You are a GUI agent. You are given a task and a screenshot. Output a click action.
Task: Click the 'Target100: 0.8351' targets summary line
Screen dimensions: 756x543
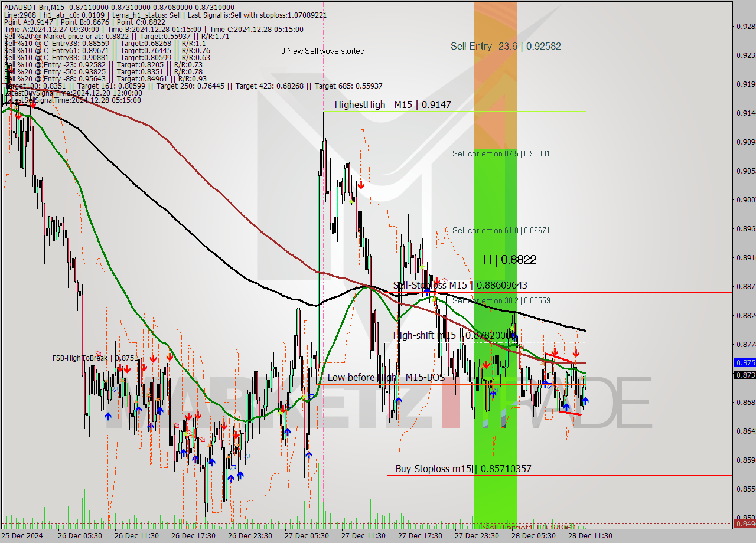click(193, 86)
